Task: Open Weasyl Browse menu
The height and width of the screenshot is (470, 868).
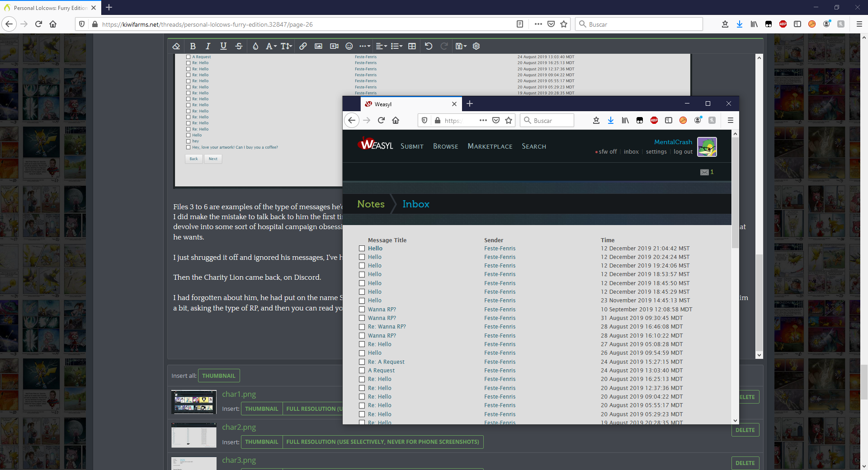Action: (x=445, y=146)
